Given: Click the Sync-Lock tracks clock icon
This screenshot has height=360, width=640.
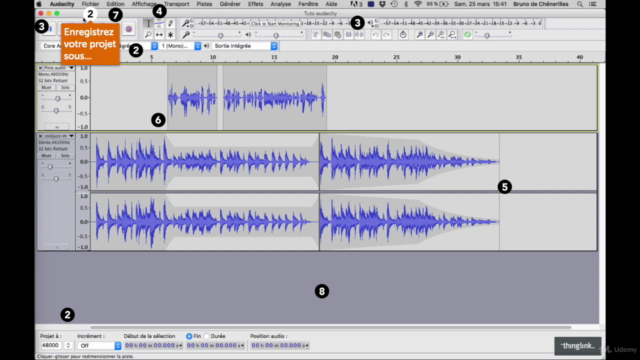Looking at the screenshot, I should (403, 35).
